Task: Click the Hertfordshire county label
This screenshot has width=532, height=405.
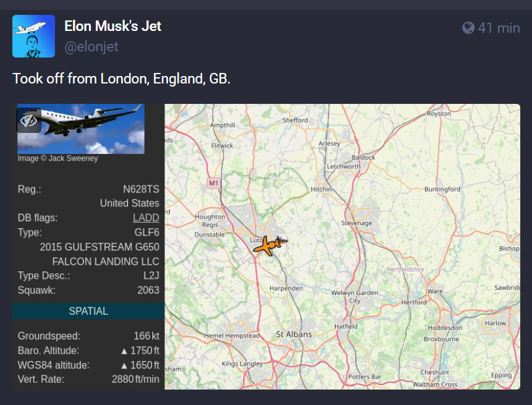Action: pyautogui.click(x=405, y=269)
